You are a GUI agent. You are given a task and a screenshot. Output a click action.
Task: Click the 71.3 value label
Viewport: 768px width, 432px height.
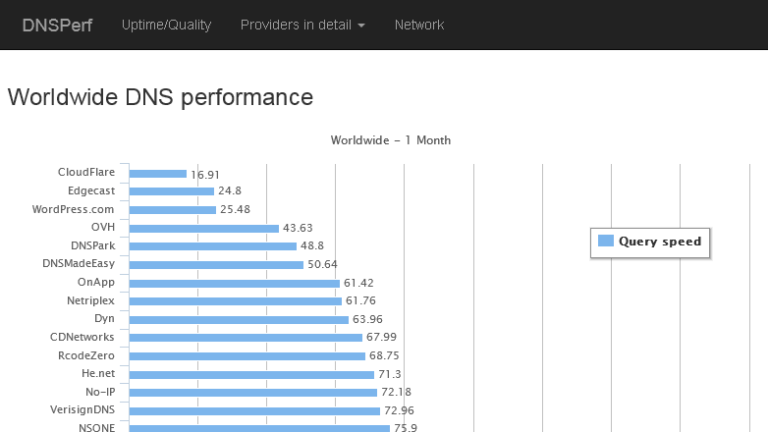pos(389,374)
